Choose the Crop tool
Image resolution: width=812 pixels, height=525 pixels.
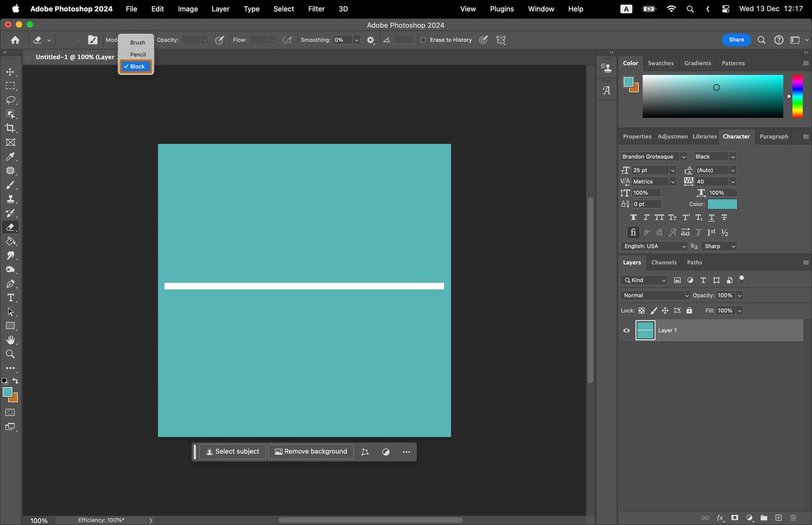(x=10, y=128)
